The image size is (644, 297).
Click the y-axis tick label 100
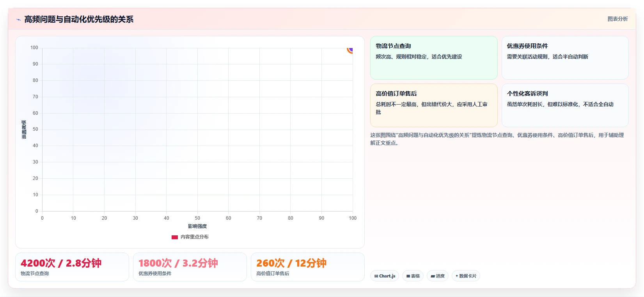coord(34,48)
